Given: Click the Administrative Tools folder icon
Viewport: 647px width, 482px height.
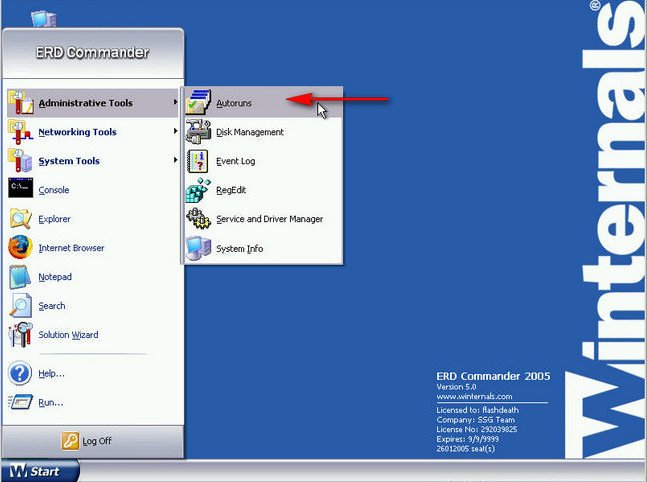Looking at the screenshot, I should click(21, 102).
